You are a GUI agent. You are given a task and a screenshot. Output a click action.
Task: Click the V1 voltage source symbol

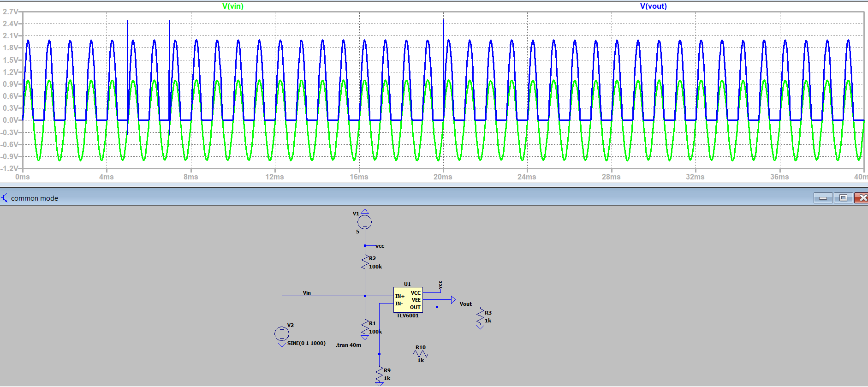click(365, 222)
